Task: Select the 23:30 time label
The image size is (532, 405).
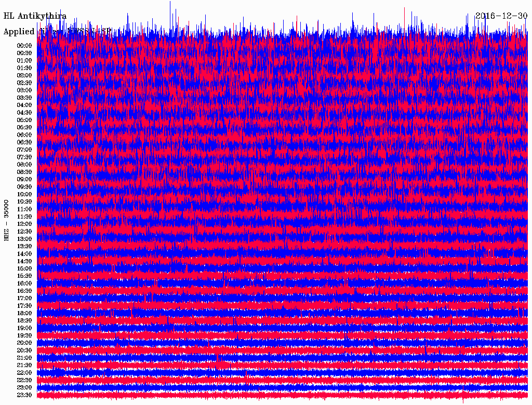Action: point(24,395)
